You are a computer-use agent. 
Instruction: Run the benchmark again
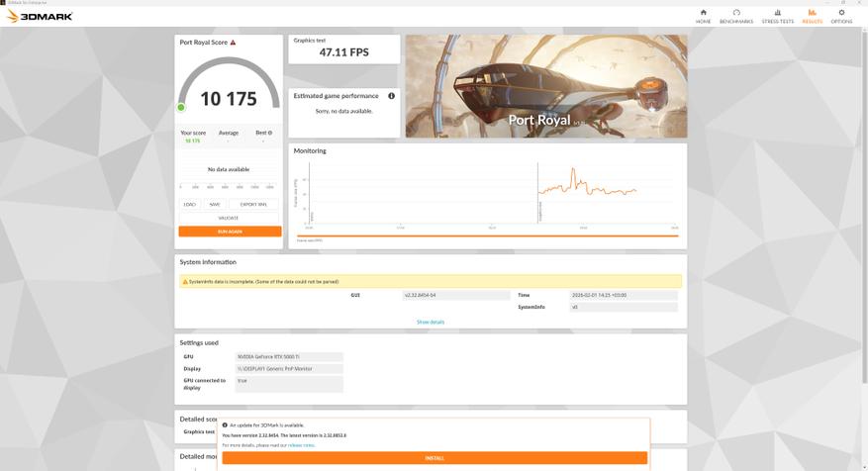(230, 232)
